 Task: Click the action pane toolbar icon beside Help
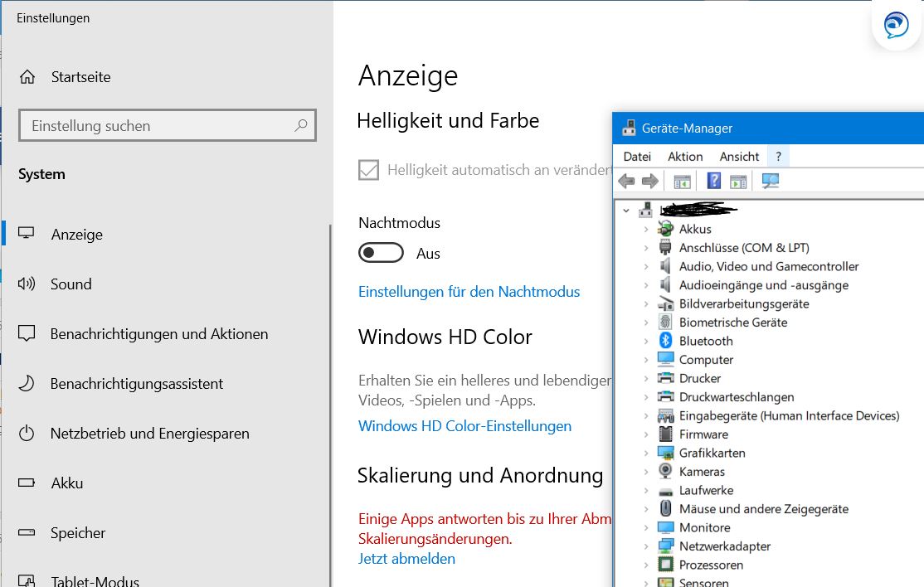(x=737, y=182)
